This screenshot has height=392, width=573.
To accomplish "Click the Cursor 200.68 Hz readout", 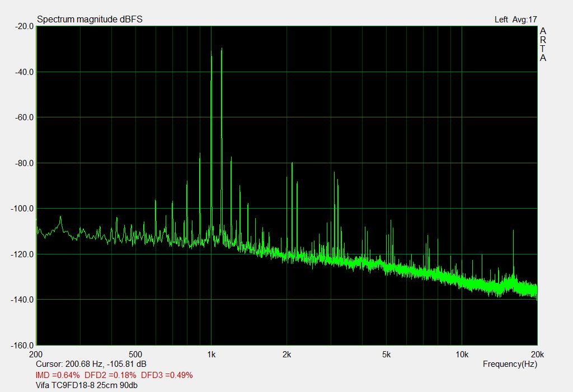I will (x=91, y=364).
